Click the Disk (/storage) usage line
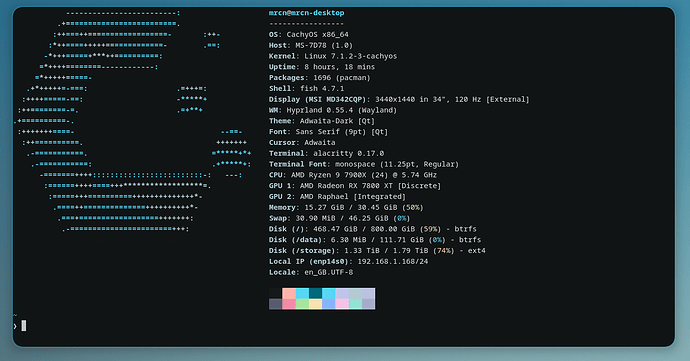Image resolution: width=690 pixels, height=361 pixels. coord(377,250)
